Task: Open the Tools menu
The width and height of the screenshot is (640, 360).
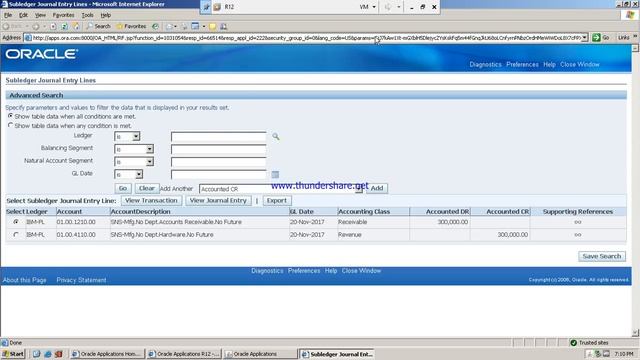Action: click(87, 15)
